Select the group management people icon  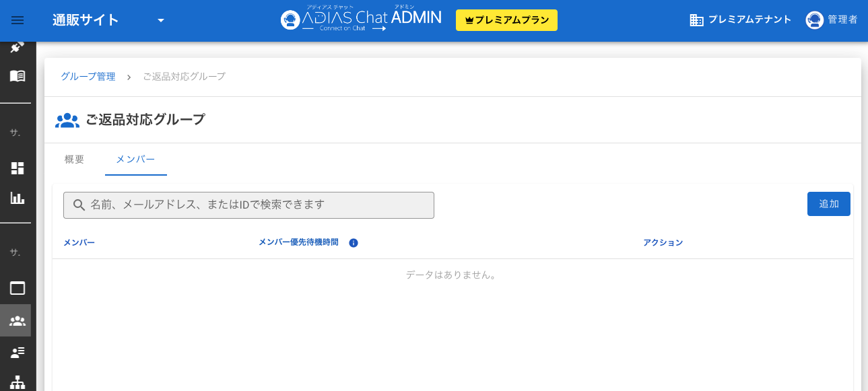[18, 321]
